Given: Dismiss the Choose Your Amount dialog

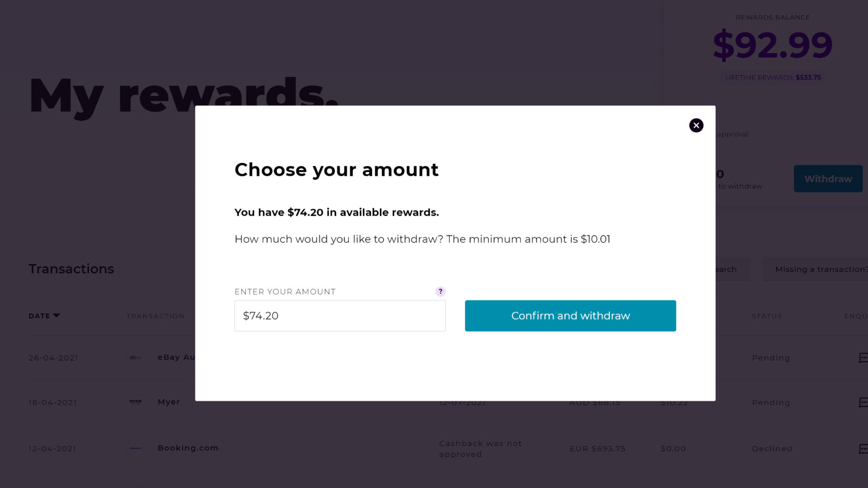Looking at the screenshot, I should coord(696,125).
